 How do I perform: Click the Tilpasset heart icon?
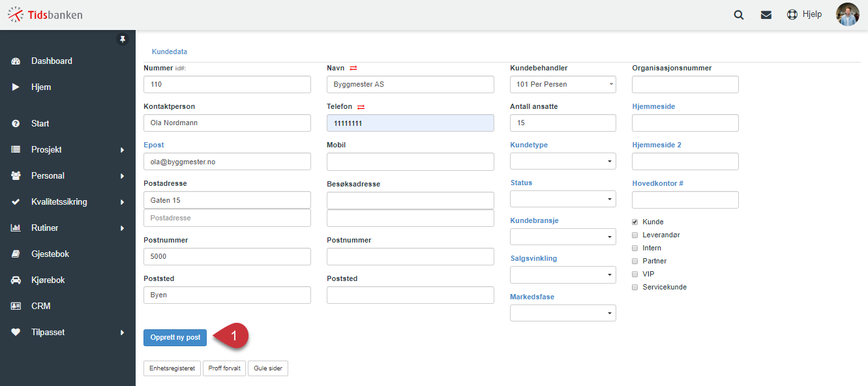(16, 333)
